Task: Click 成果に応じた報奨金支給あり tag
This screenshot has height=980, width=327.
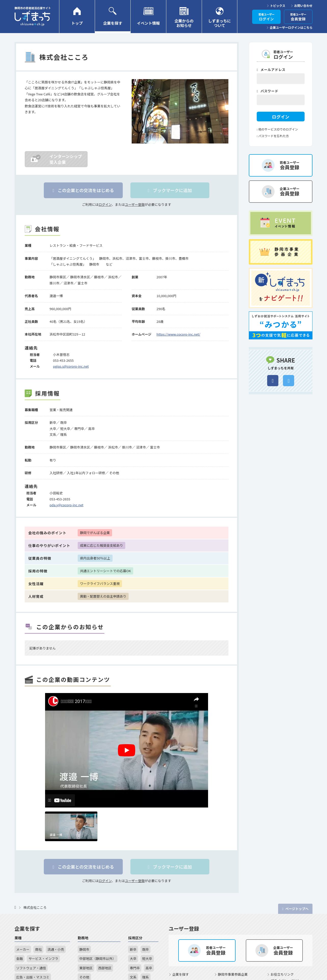Action: pyautogui.click(x=101, y=545)
